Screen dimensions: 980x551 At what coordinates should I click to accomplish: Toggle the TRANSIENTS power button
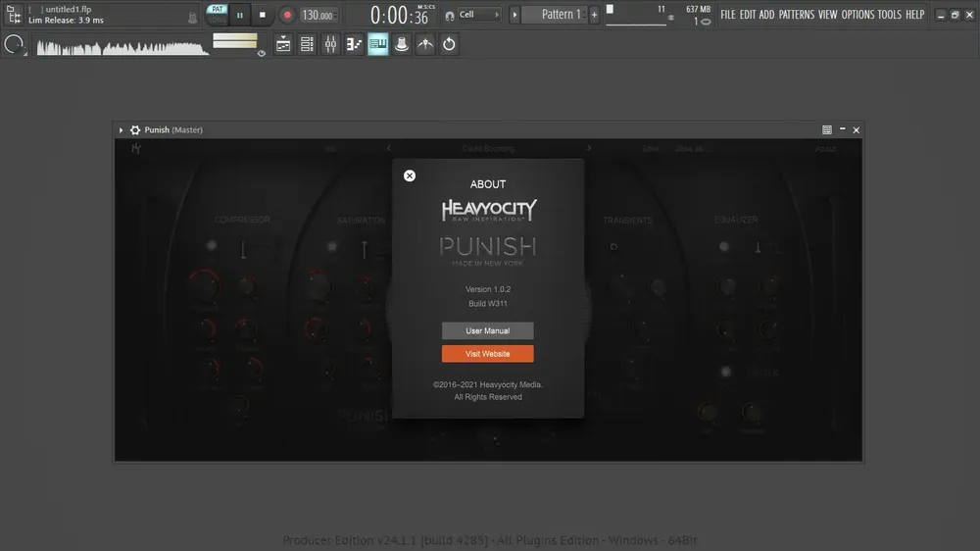point(613,246)
